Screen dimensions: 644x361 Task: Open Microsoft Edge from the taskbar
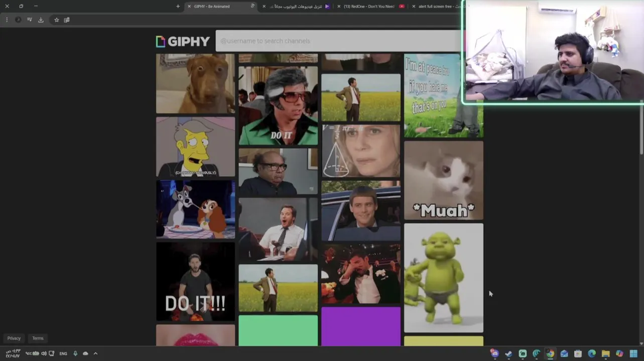592,353
